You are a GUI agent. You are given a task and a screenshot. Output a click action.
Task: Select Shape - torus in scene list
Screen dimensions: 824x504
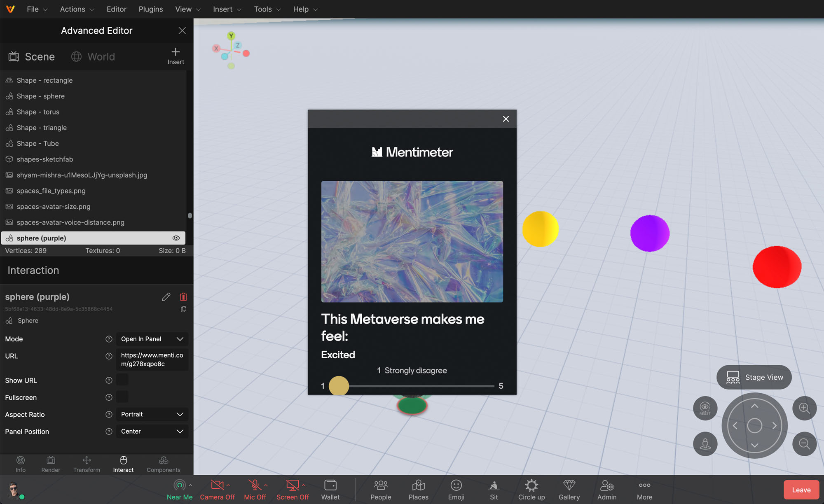93,112
